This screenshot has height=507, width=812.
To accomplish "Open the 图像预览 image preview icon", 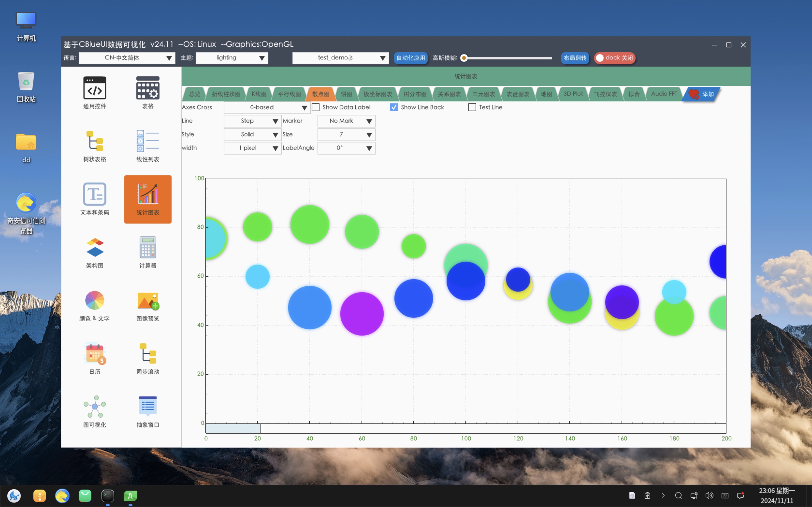I will (148, 300).
